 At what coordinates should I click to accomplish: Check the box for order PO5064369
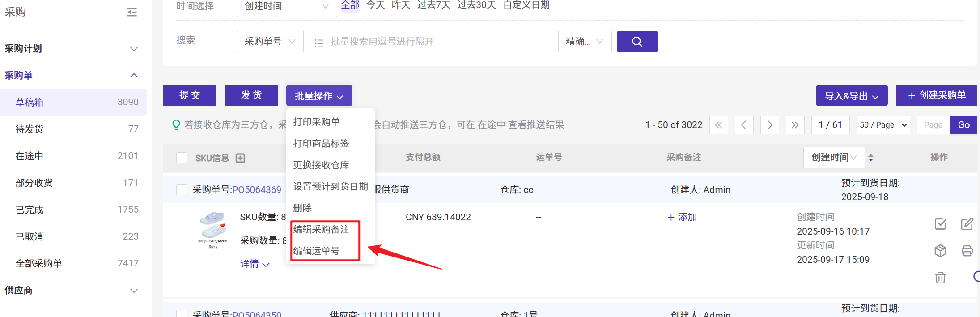182,190
